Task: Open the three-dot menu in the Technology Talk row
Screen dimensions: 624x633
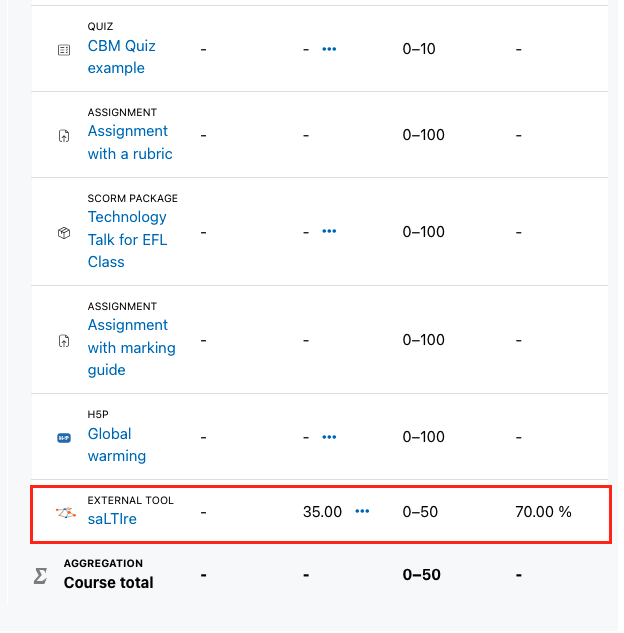Action: [x=329, y=231]
